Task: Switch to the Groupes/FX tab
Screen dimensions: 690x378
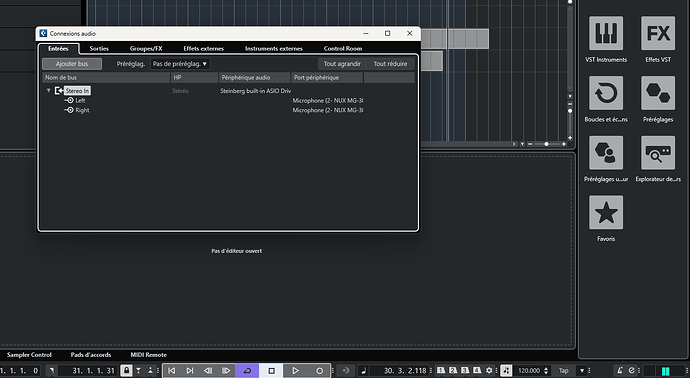Action: [146, 48]
